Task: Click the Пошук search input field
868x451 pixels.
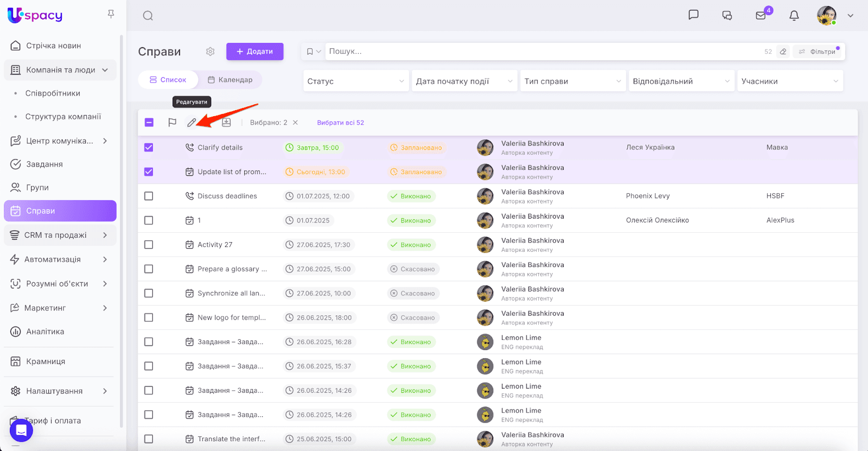Action: point(542,52)
